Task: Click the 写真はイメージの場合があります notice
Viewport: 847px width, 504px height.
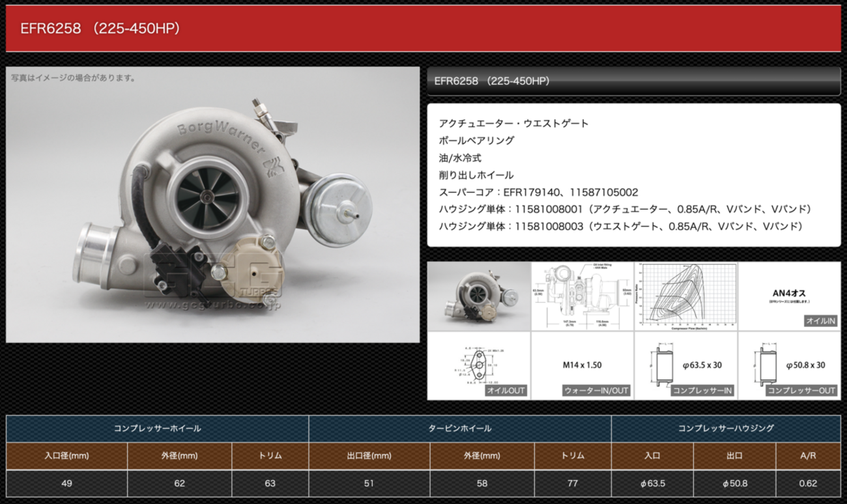Action: point(74,77)
